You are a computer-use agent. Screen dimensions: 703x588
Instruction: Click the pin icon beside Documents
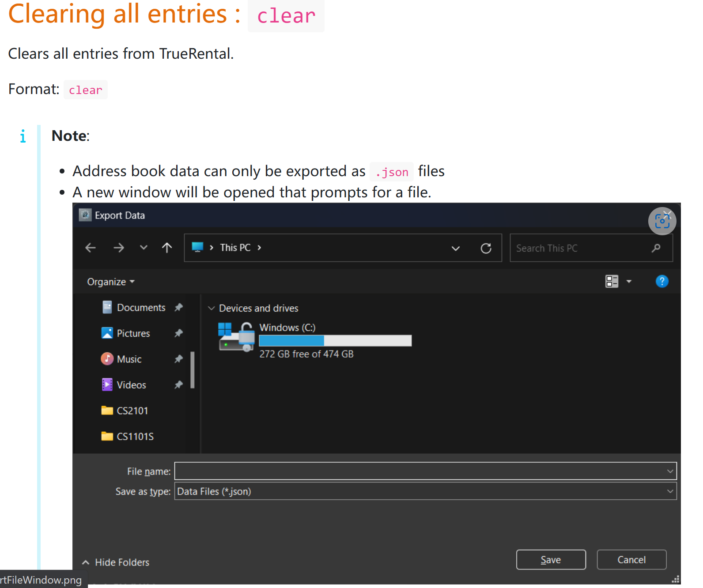pyautogui.click(x=178, y=307)
